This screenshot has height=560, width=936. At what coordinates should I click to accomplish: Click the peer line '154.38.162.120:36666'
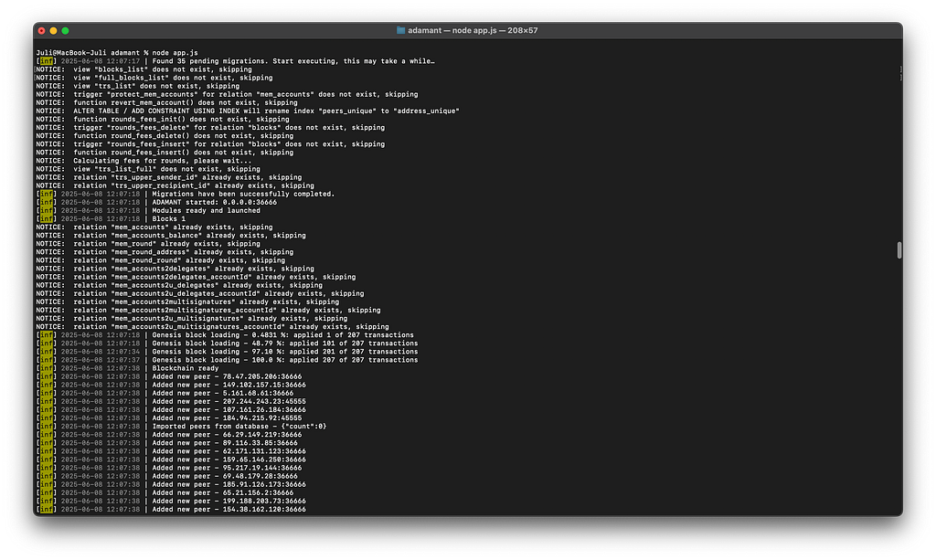coord(171,510)
